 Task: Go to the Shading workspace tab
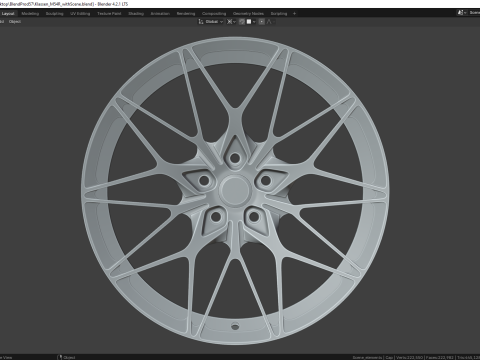click(136, 14)
